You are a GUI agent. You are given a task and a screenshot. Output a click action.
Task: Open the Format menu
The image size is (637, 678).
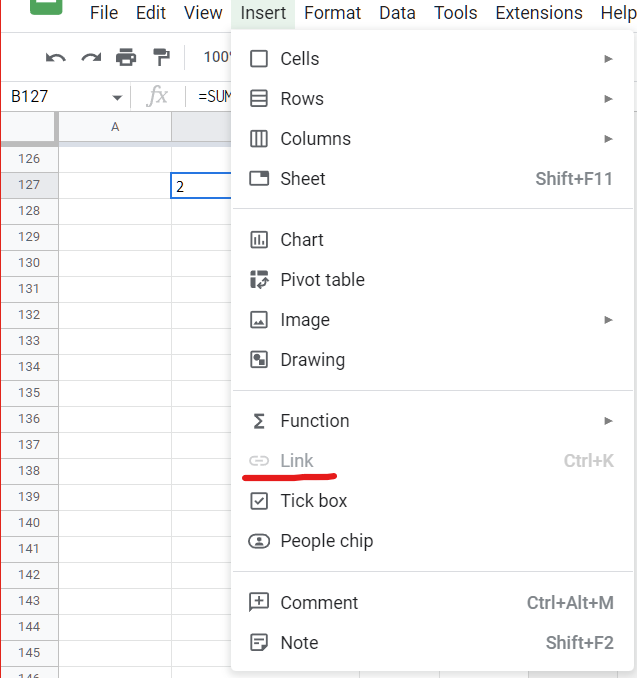coord(332,13)
